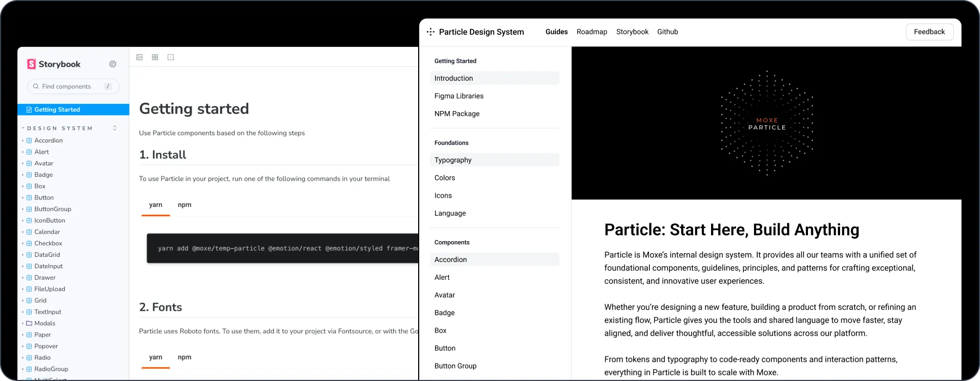This screenshot has height=381, width=980.
Task: Click the yarn add @moxe/temp-particle code block
Action: click(283, 249)
